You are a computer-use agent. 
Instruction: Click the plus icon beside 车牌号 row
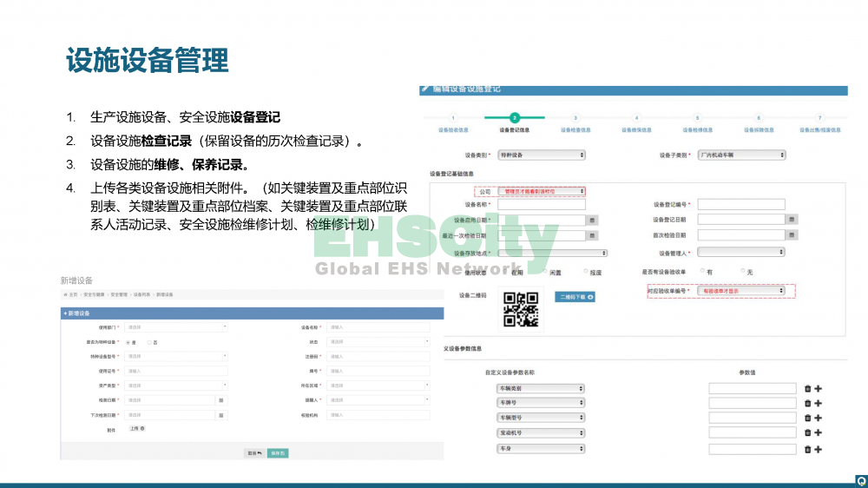point(818,404)
